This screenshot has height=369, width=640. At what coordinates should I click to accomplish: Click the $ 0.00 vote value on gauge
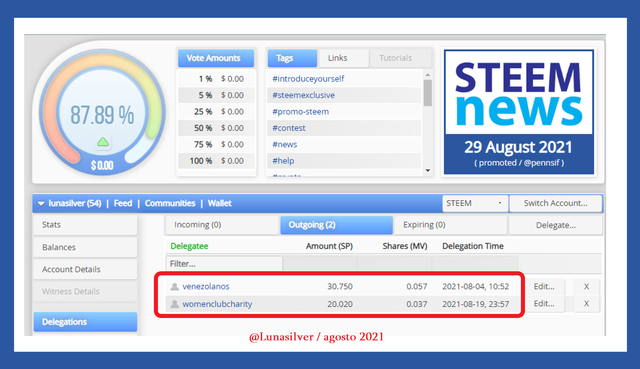pos(102,166)
